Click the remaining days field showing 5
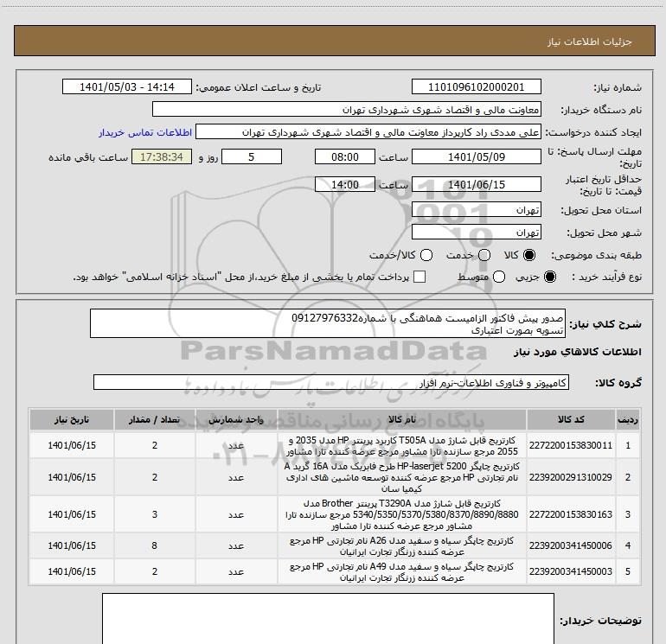The height and width of the screenshot is (644, 666). coord(252,156)
